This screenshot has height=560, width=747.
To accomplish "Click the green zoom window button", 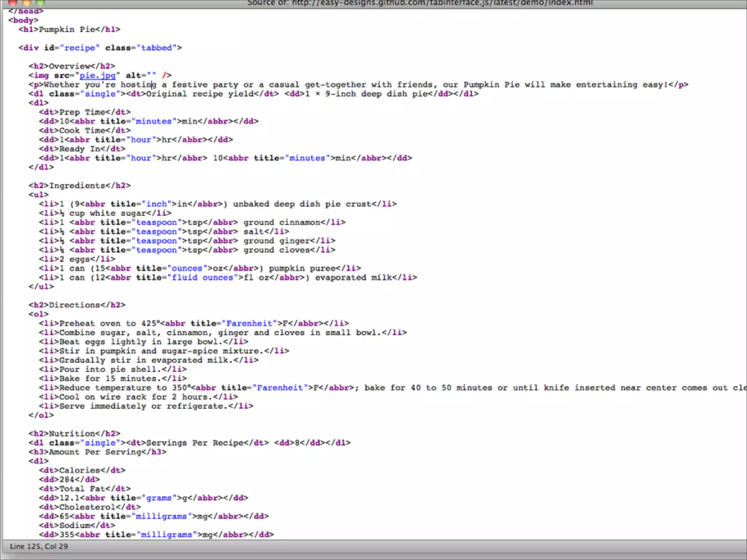I will 40,3.
